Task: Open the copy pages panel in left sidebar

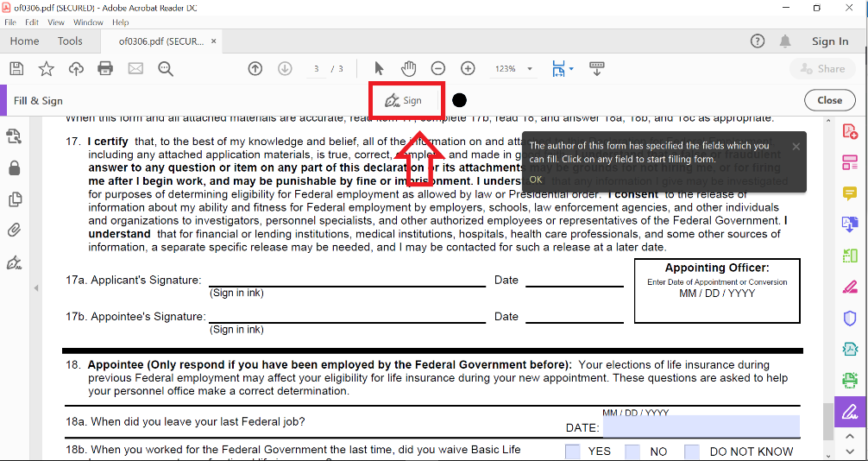Action: pos(15,199)
